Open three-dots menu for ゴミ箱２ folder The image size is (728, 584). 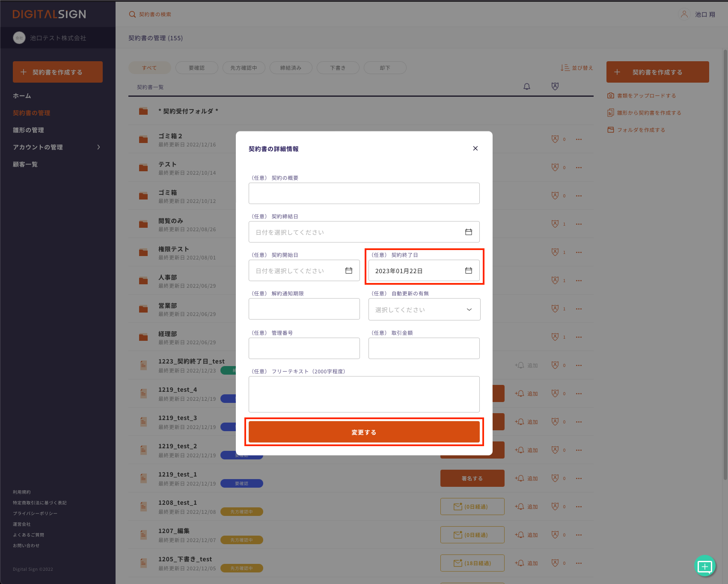coord(579,139)
